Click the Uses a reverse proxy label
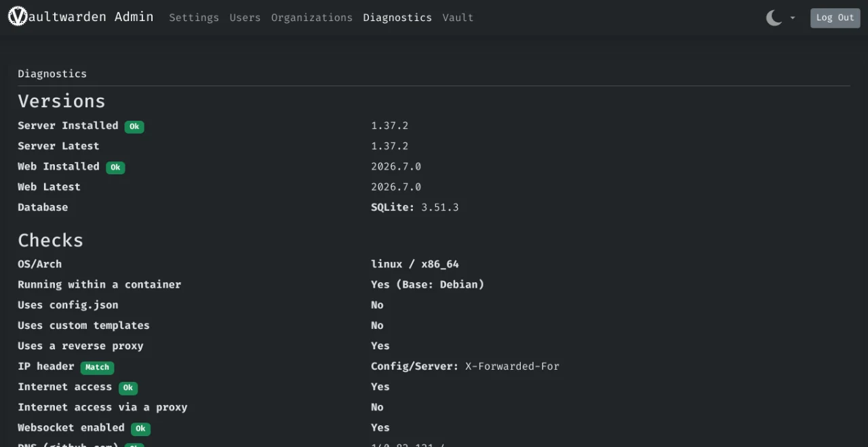This screenshot has width=868, height=447. point(81,345)
